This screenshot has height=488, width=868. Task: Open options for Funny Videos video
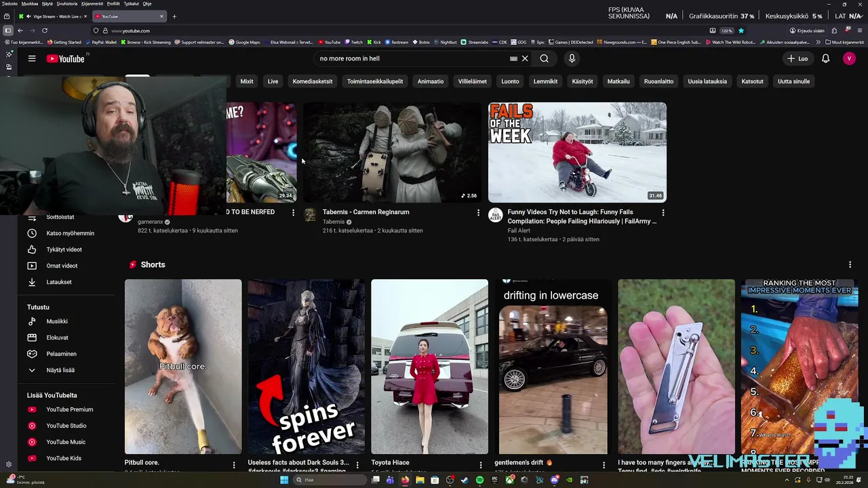[663, 213]
